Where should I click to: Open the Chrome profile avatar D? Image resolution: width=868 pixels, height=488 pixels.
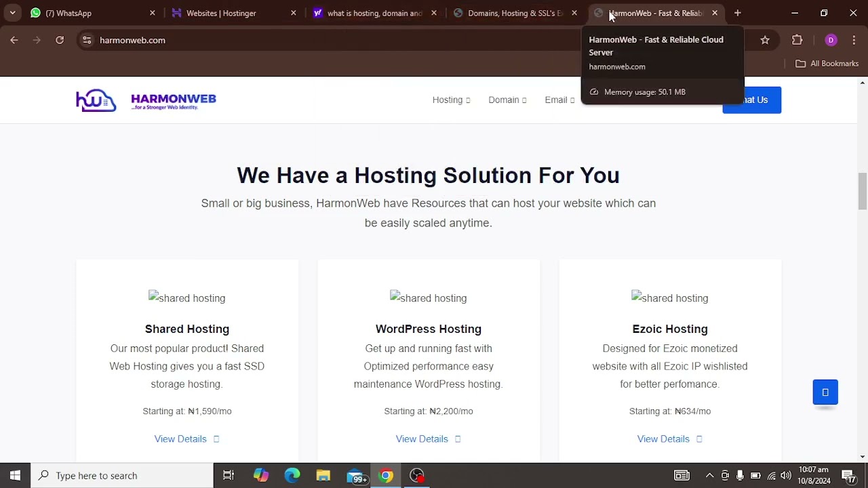coord(831,40)
